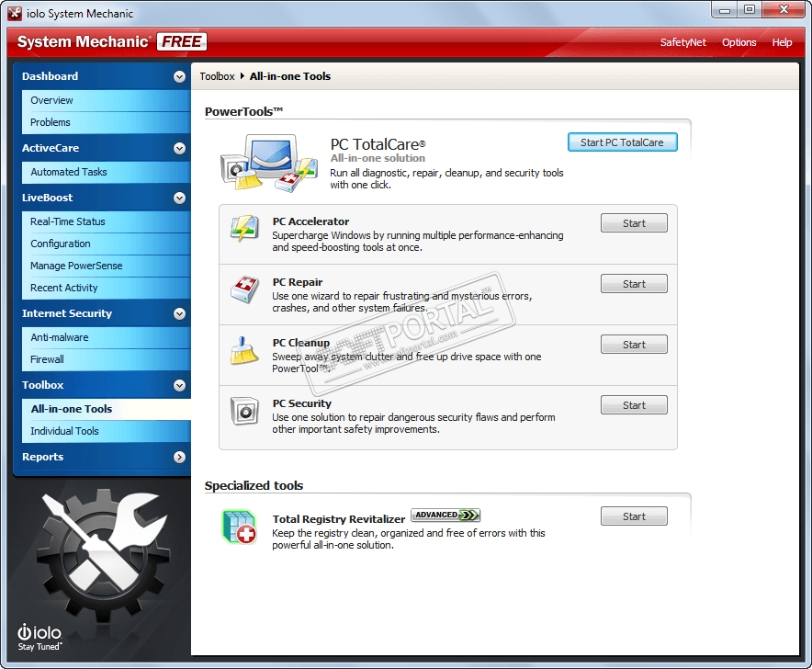Click the PC Security title text
812x669 pixels.
(302, 403)
